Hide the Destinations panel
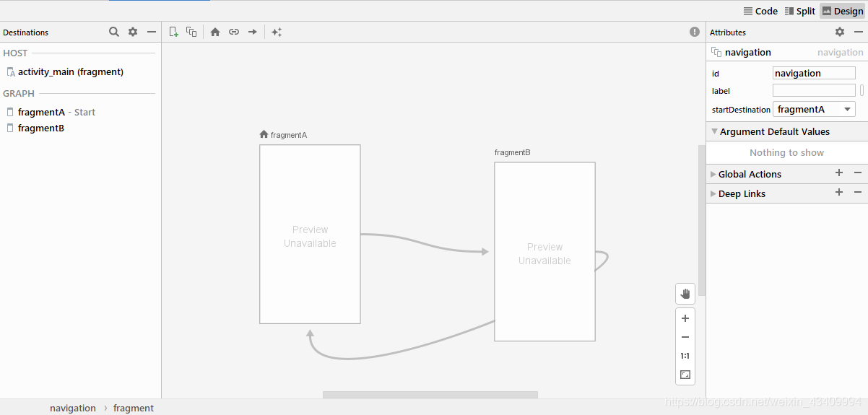 pos(152,32)
